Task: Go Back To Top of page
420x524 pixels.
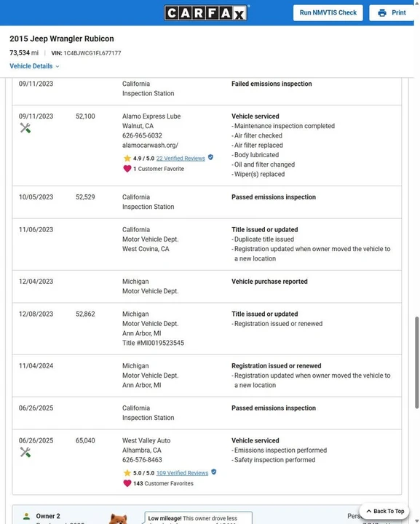Action: click(x=385, y=511)
